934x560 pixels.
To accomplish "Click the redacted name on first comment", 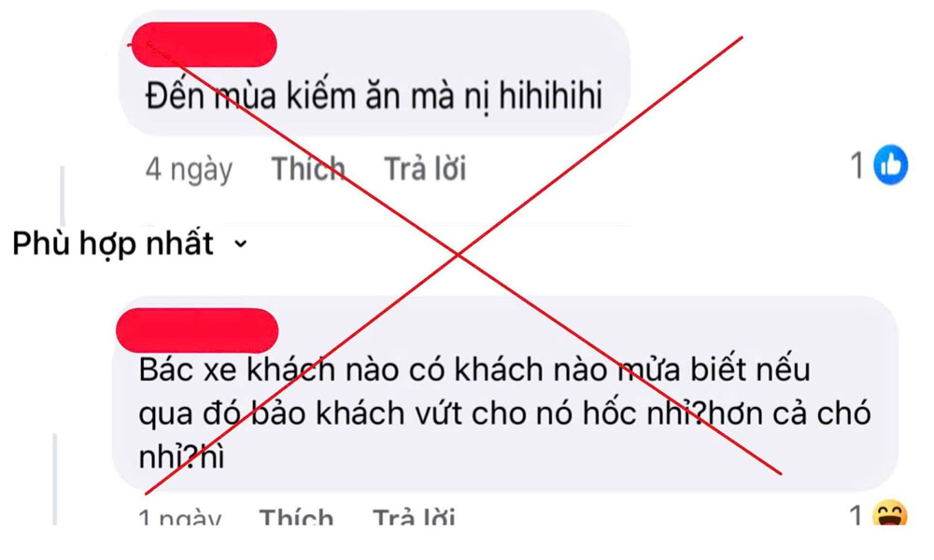I will click(x=204, y=45).
